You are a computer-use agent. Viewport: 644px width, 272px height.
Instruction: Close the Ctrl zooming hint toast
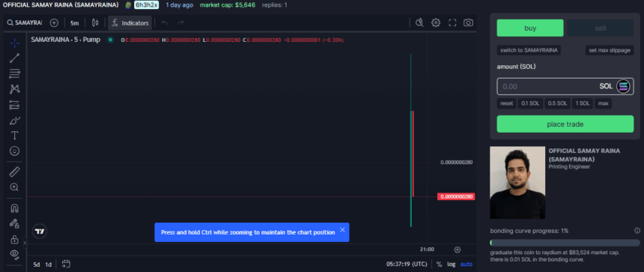coord(342,230)
